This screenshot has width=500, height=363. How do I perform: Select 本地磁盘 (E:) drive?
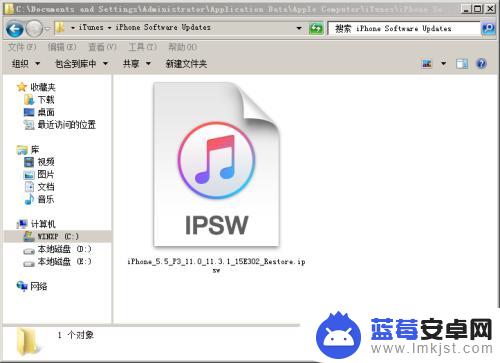click(64, 261)
